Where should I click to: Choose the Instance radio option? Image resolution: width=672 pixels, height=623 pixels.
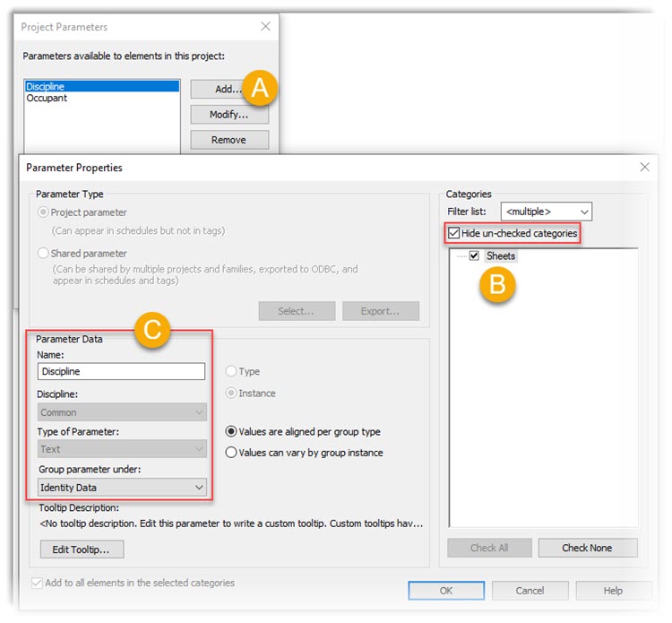tap(231, 394)
